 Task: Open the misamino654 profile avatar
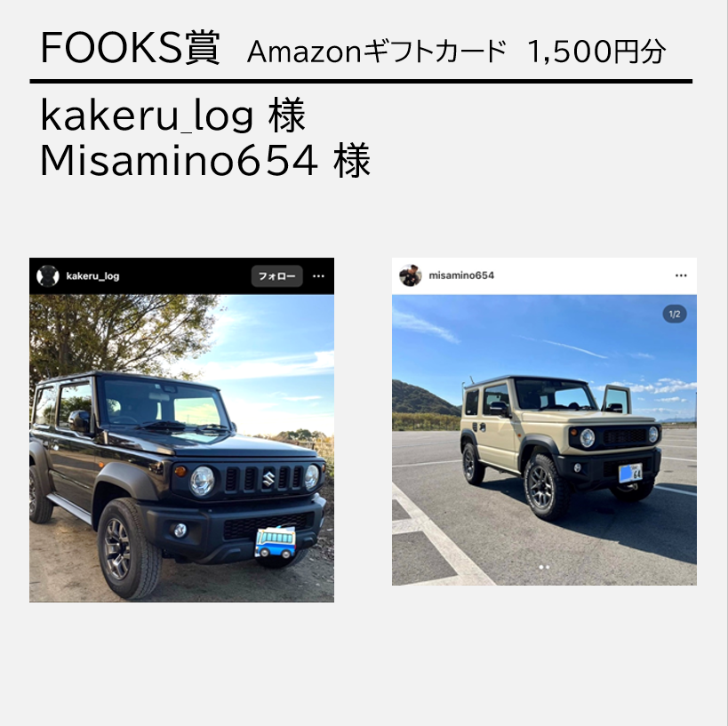(x=411, y=275)
